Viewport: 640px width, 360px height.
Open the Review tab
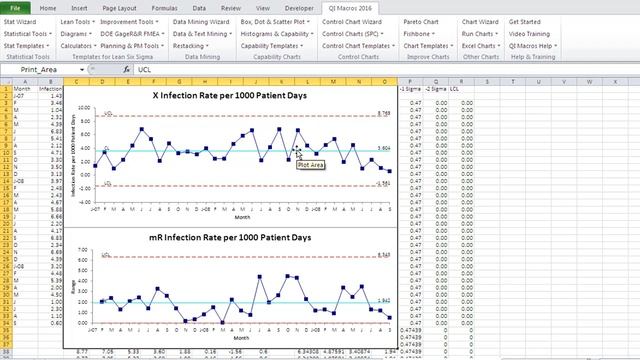231,8
